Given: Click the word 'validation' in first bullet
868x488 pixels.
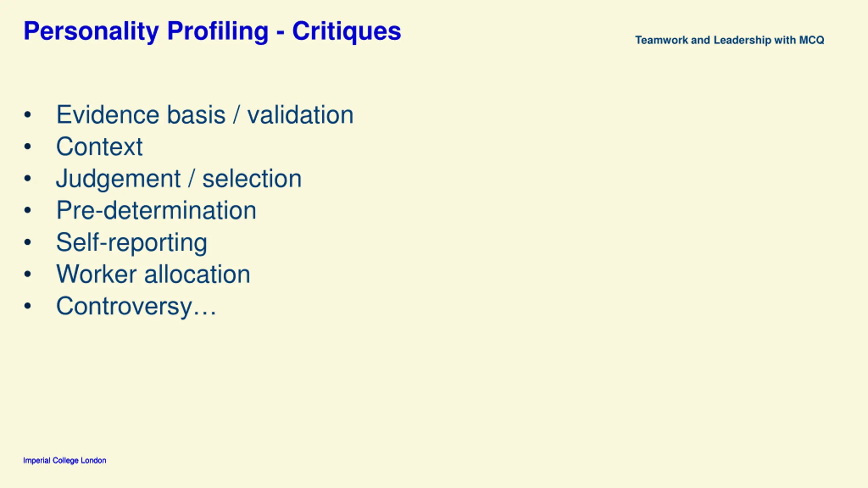Looking at the screenshot, I should (x=300, y=115).
